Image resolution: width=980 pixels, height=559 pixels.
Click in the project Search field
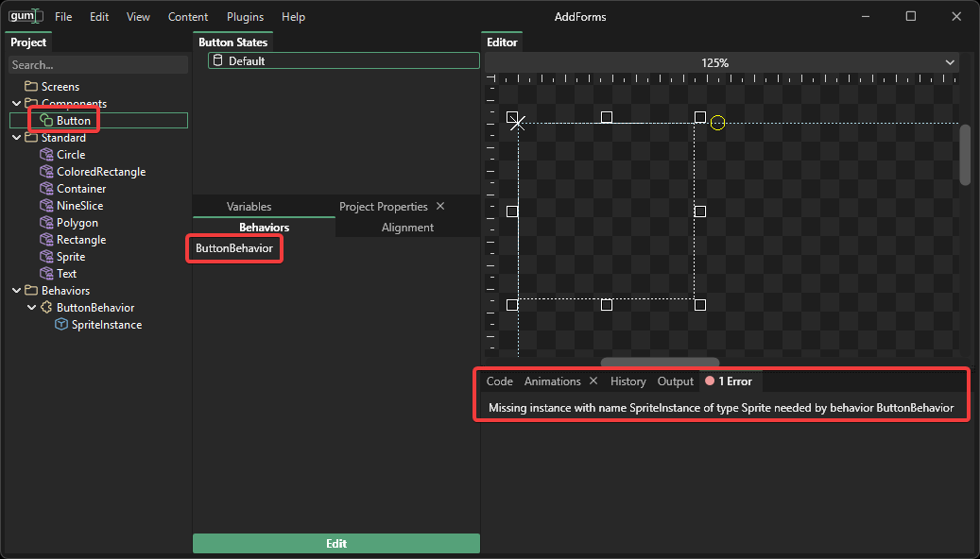tap(98, 65)
